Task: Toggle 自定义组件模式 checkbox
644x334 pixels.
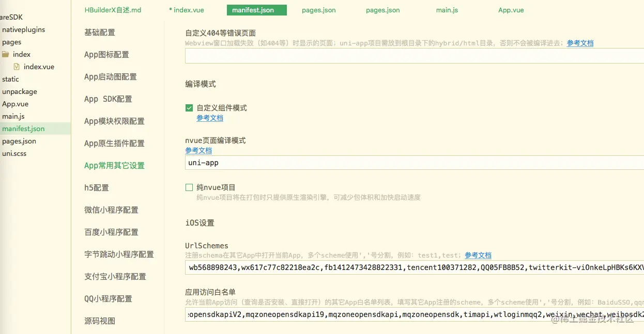Action: click(189, 108)
